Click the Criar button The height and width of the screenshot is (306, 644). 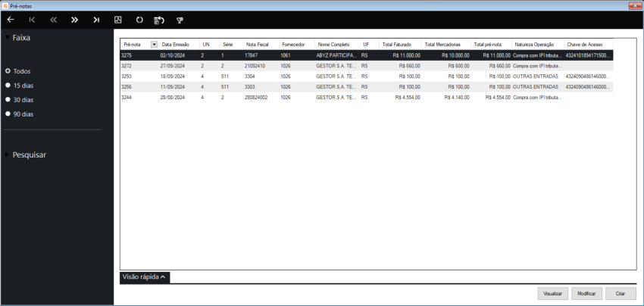621,294
